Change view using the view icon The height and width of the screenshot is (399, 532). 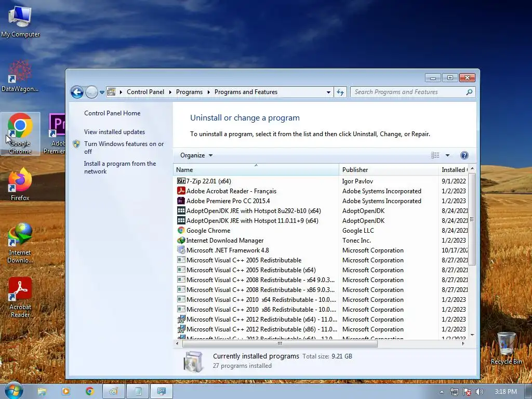[x=435, y=155]
